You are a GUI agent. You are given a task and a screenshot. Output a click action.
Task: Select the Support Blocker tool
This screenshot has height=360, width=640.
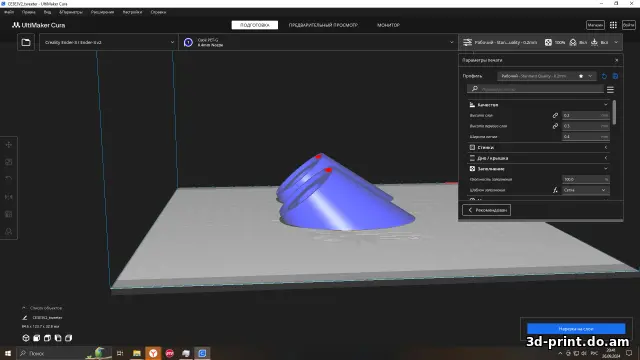tap(9, 231)
